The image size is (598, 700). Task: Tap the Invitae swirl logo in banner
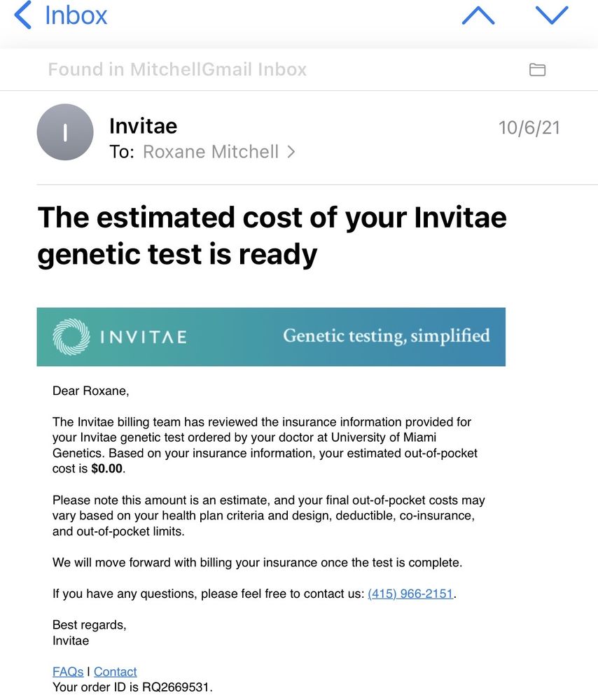[x=71, y=337]
